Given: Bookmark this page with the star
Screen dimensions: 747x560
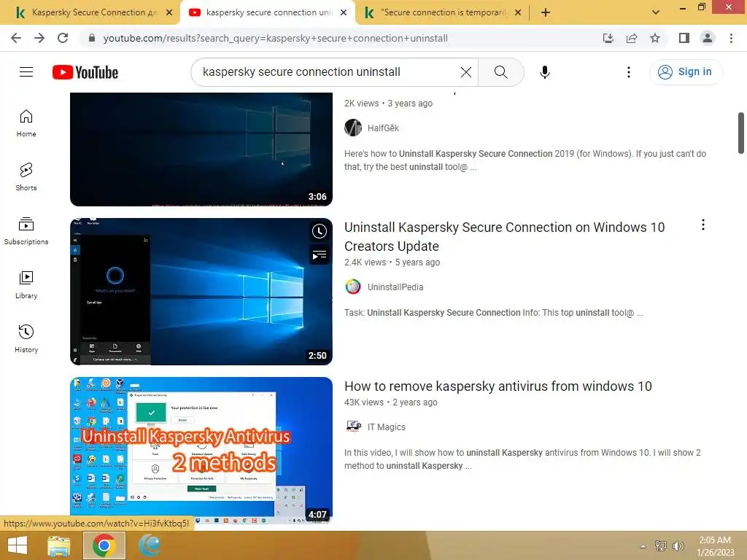Looking at the screenshot, I should tap(655, 38).
